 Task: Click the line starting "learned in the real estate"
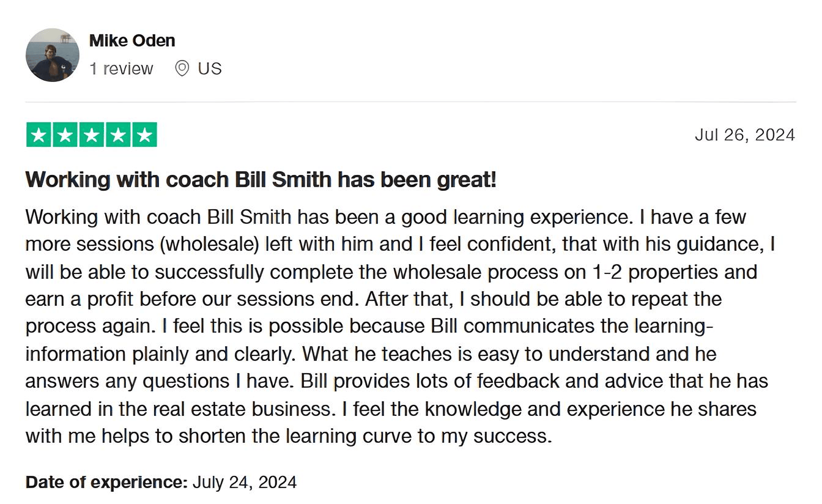[391, 409]
